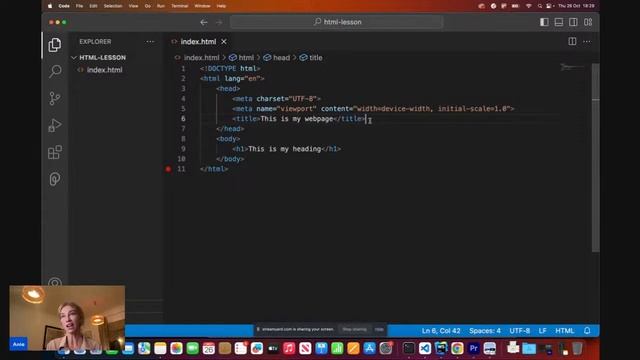The height and width of the screenshot is (360, 640).
Task: Open the Run menu
Action: (x=161, y=6)
